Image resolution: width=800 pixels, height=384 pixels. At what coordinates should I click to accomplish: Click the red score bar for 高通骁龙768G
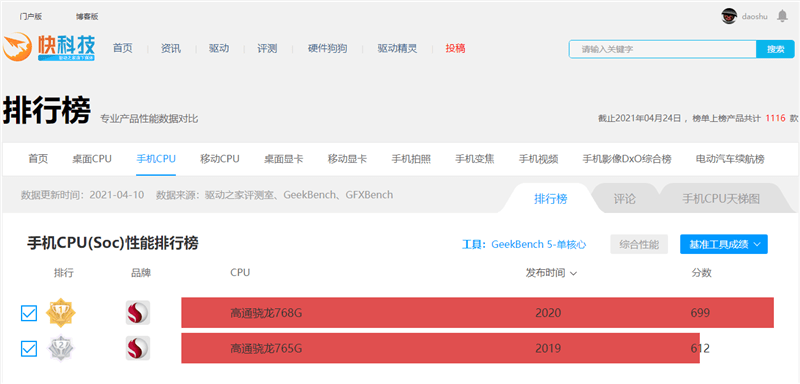click(478, 313)
